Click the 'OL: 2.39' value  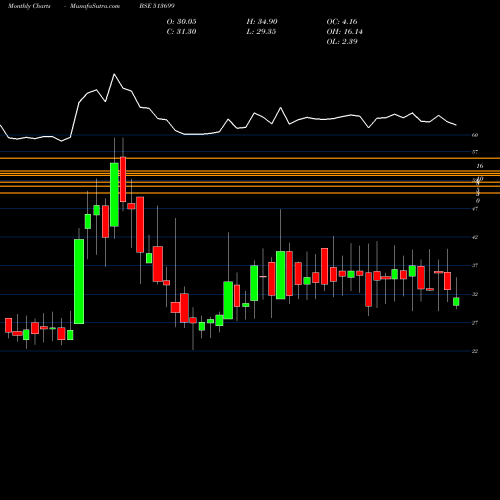coord(342,42)
